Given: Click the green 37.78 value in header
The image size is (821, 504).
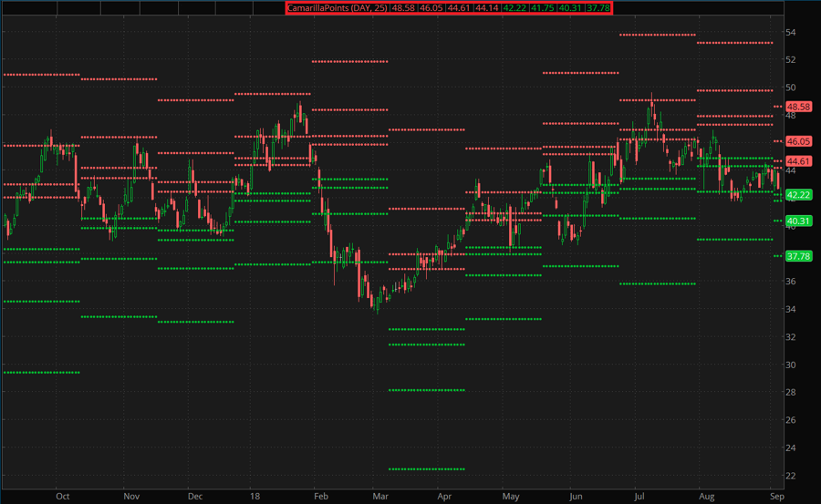Looking at the screenshot, I should [x=598, y=8].
